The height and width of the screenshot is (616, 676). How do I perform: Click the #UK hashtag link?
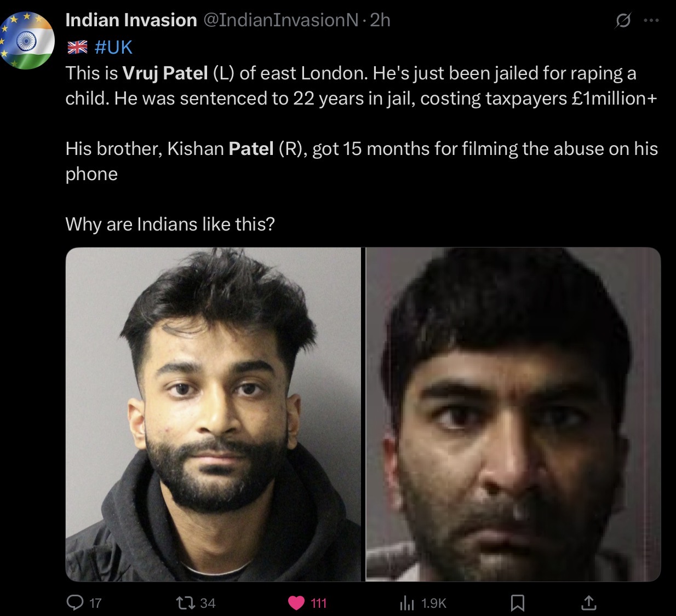(113, 47)
